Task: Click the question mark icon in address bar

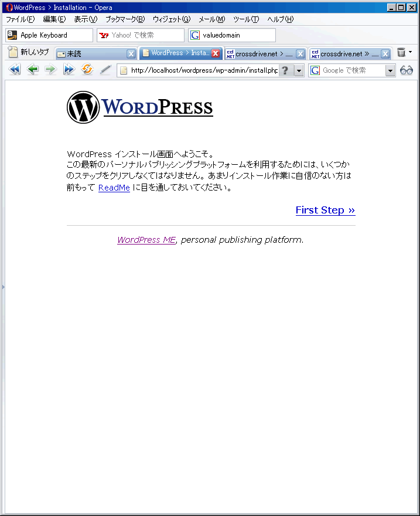Action: pyautogui.click(x=286, y=70)
